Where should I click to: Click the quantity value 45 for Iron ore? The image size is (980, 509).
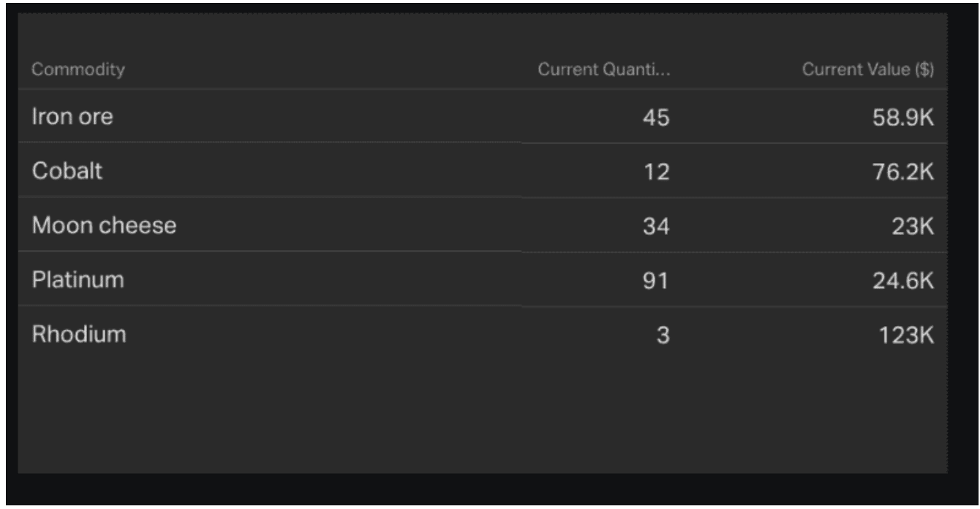coord(658,116)
